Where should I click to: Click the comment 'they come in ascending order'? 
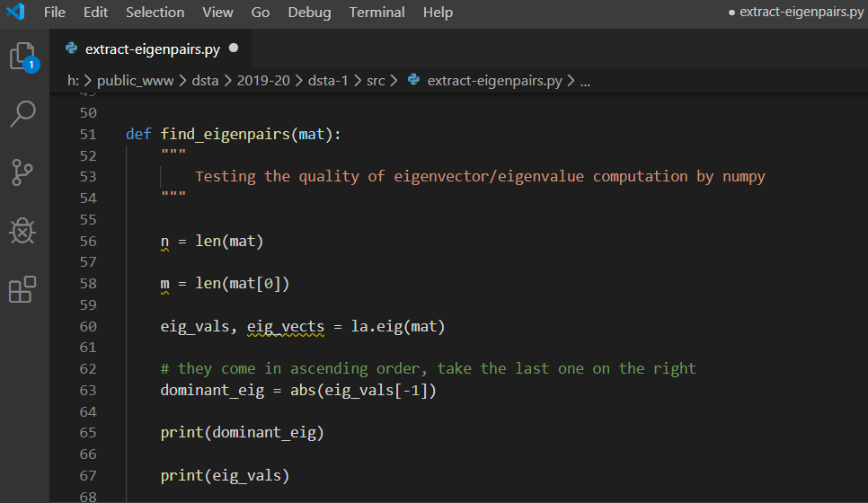pos(298,368)
